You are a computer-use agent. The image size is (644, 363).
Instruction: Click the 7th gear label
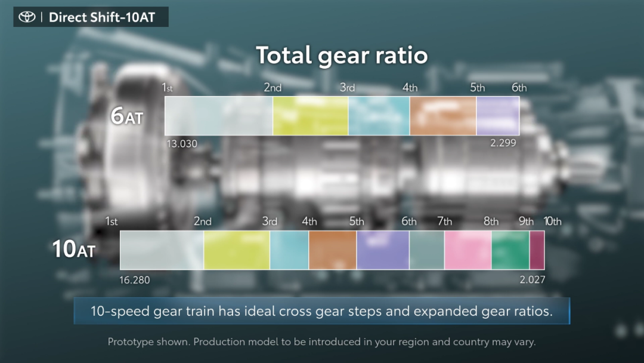click(x=444, y=222)
